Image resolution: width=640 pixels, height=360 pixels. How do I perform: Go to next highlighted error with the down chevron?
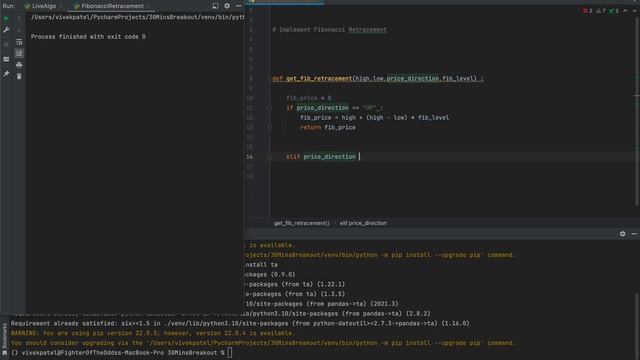click(x=635, y=11)
